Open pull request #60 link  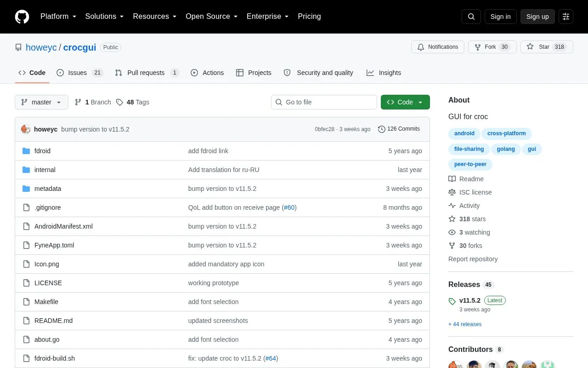pyautogui.click(x=289, y=207)
